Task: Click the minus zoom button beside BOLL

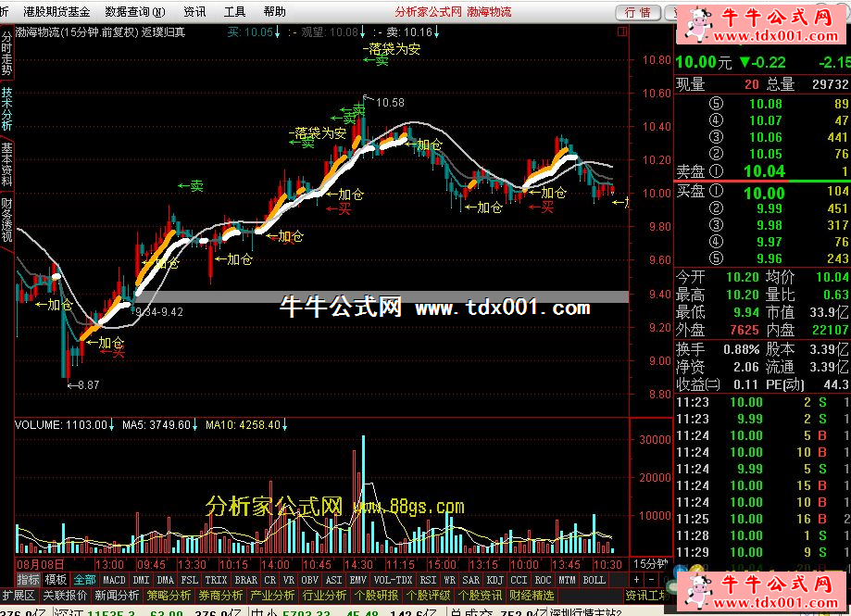Action: tap(653, 580)
